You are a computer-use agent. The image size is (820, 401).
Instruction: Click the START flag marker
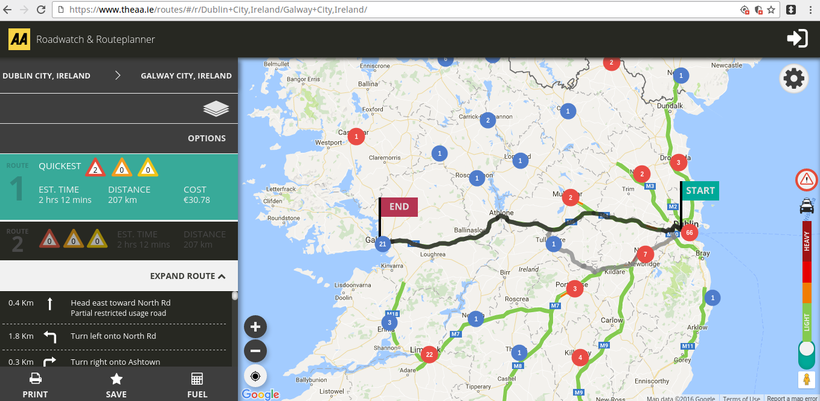700,191
